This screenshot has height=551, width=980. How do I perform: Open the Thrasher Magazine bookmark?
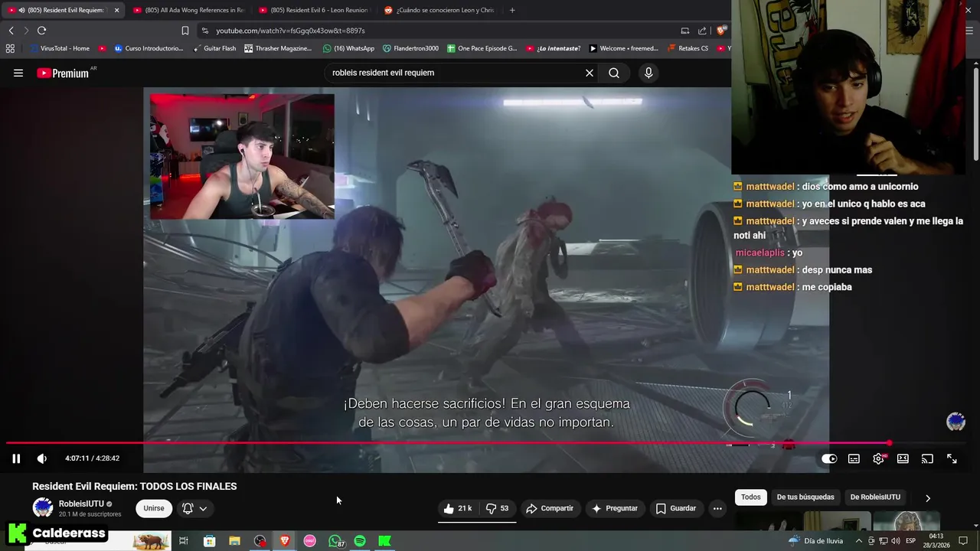coord(278,48)
